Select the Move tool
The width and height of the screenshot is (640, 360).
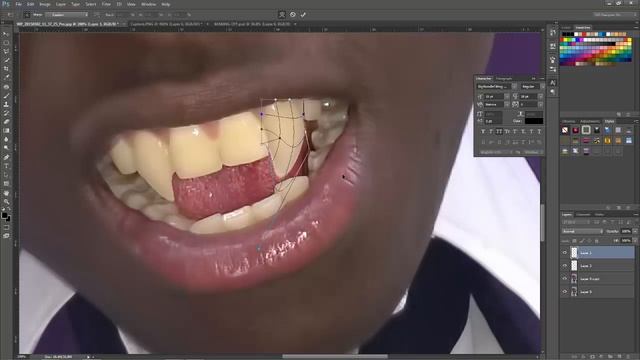[6, 34]
